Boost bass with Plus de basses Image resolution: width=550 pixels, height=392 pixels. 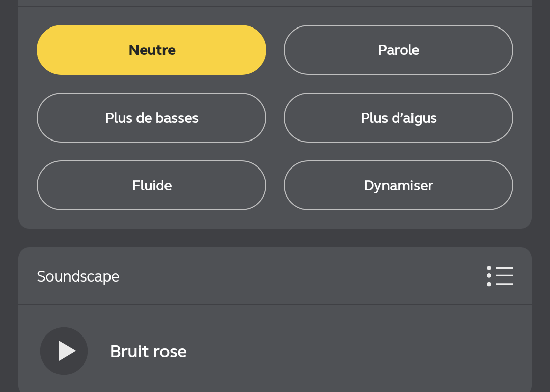[152, 118]
